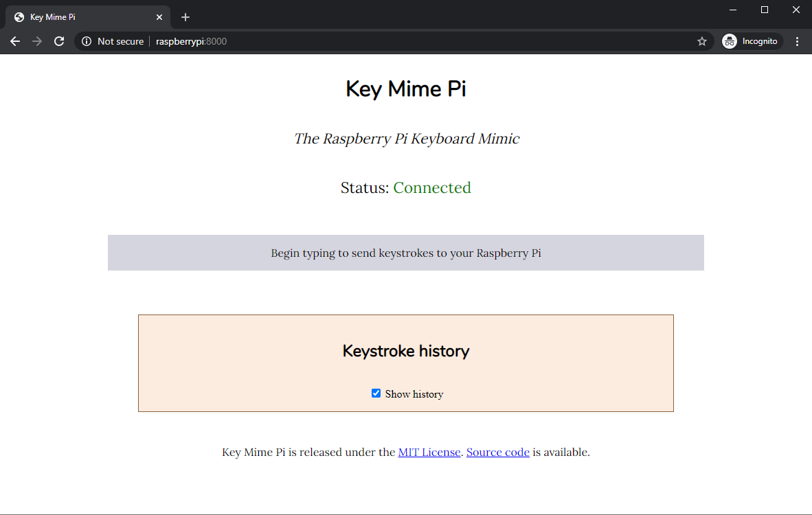Click the browser forward arrow
This screenshot has height=515, width=812.
click(x=37, y=41)
